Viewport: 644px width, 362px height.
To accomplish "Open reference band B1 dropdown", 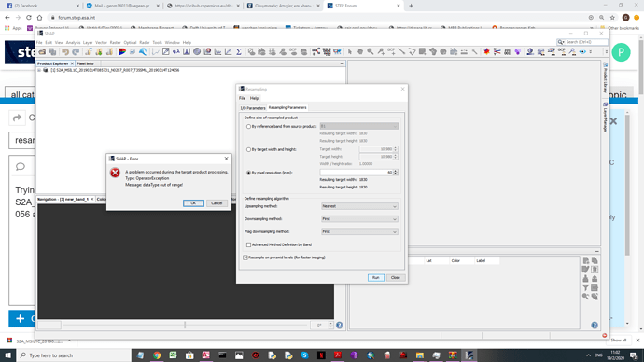I will (x=359, y=126).
